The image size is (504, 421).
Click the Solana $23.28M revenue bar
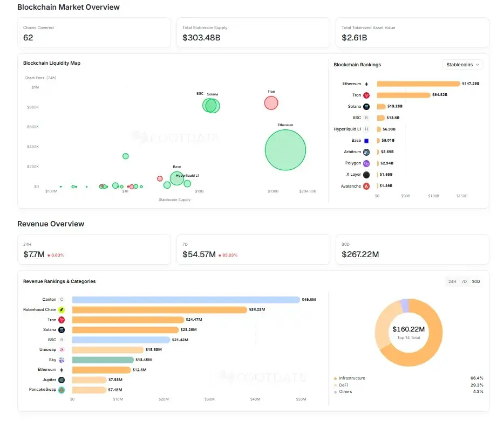pos(125,330)
